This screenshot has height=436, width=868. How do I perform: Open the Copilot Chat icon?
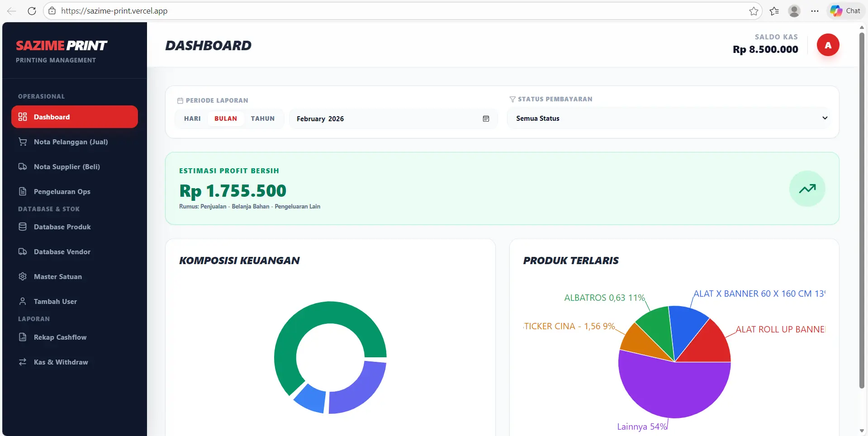(845, 11)
